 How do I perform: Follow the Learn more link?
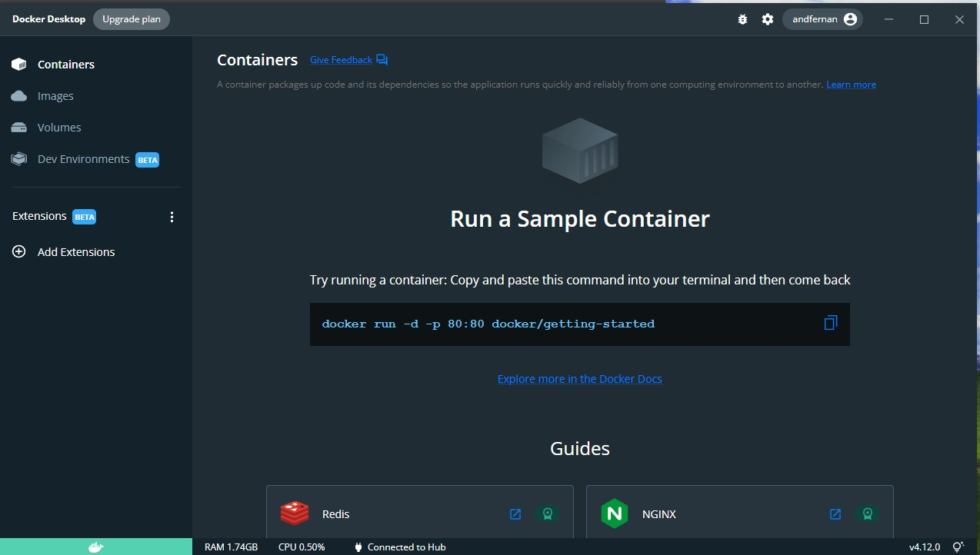click(x=851, y=85)
